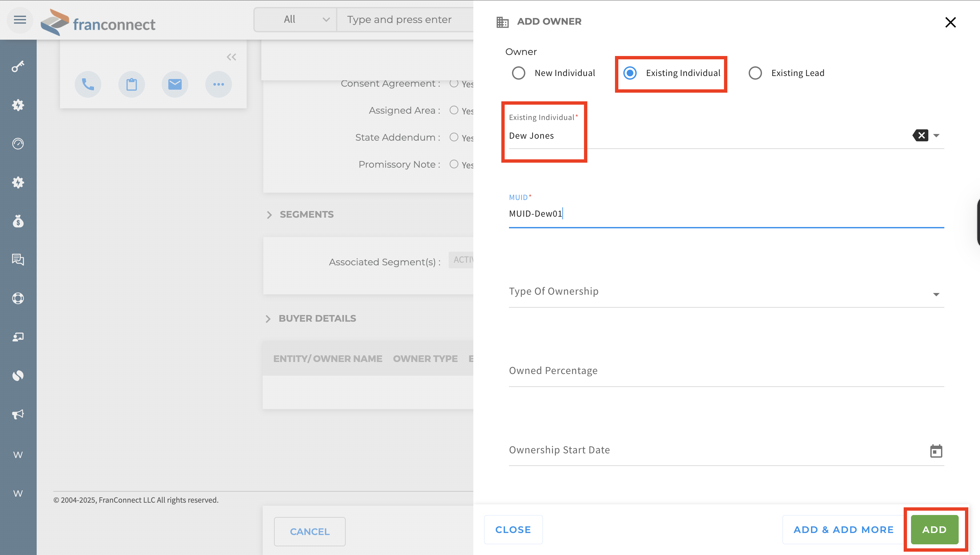
Task: Collapse the left panel with double chevron
Action: [x=231, y=57]
